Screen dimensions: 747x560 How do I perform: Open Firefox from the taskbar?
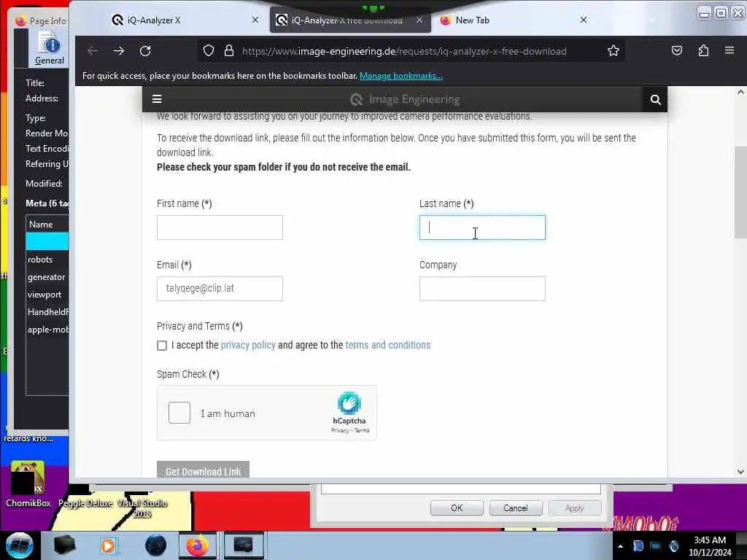pyautogui.click(x=197, y=545)
